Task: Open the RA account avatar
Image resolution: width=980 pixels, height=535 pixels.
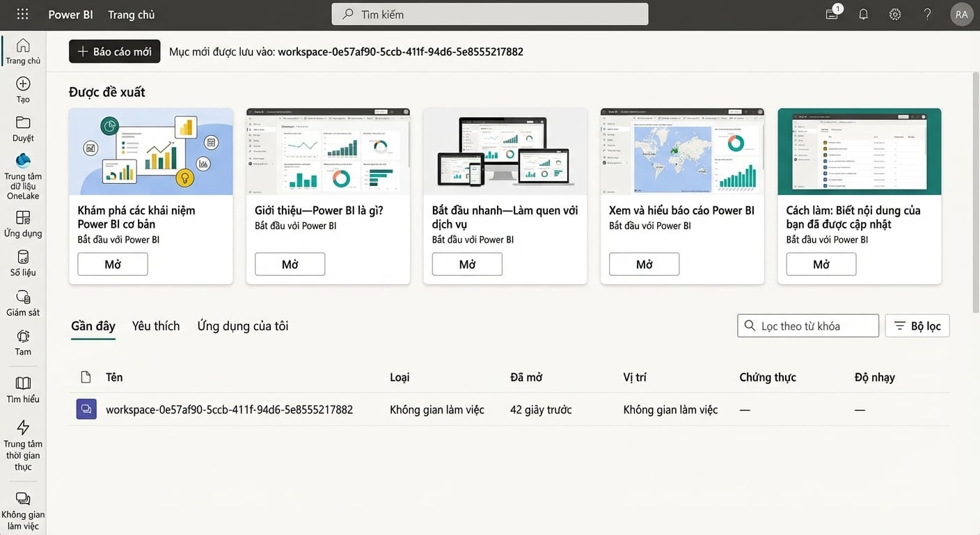Action: click(961, 14)
